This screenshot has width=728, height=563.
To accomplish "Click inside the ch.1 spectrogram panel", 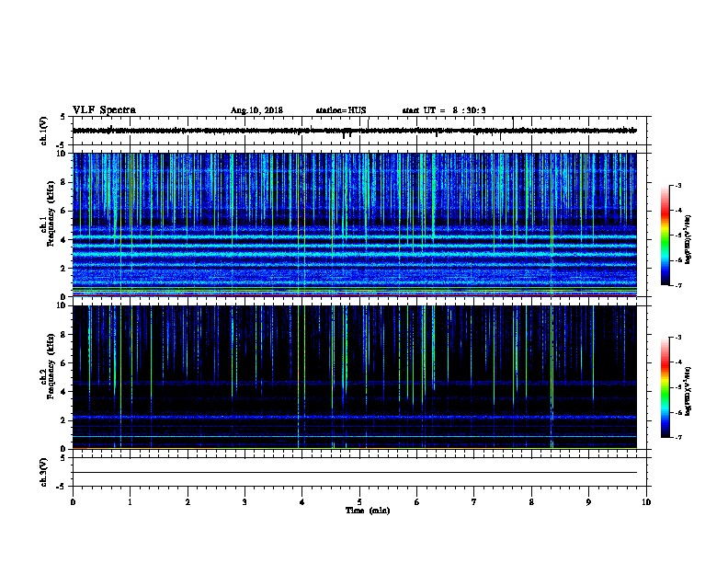I will coord(355,224).
